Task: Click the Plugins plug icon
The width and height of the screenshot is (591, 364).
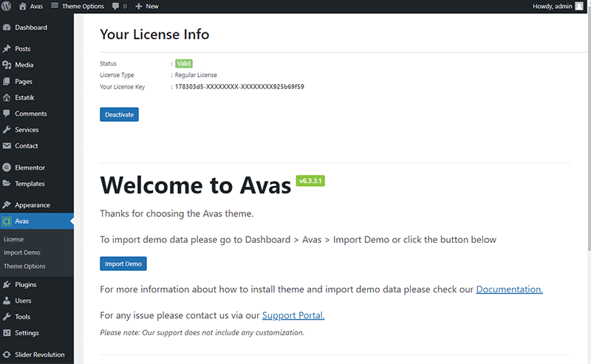Action: point(7,284)
